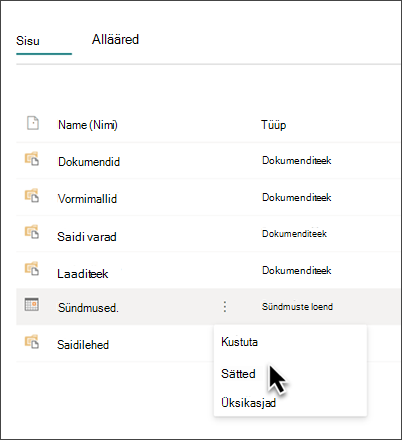Switch to the Allääred tab

tap(115, 39)
